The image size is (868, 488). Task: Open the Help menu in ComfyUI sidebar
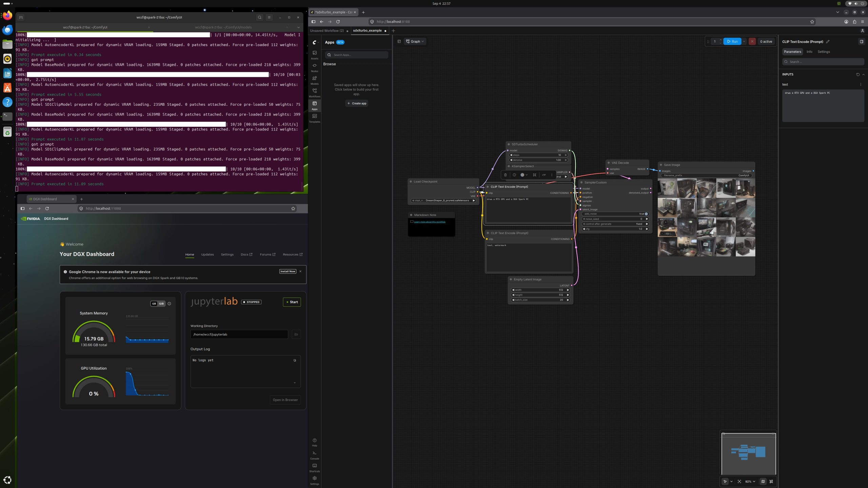pos(315,442)
